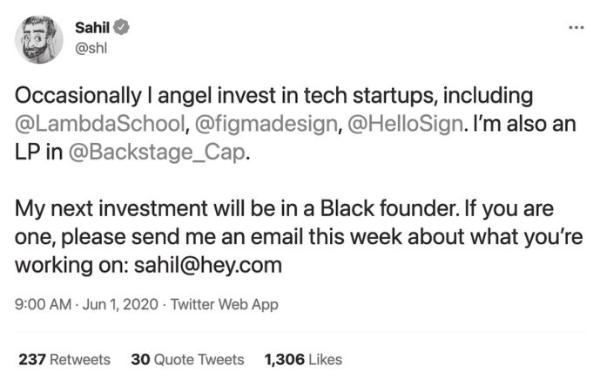Click Sahil's profile avatar picture
The image size is (600, 380).
pos(39,39)
